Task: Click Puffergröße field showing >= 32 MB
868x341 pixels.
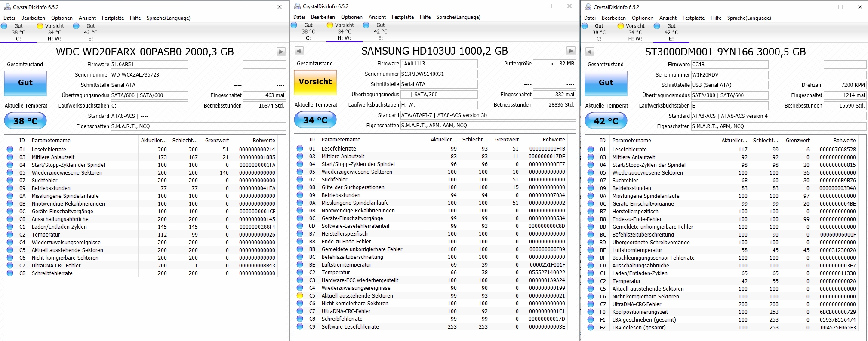Action: pyautogui.click(x=554, y=64)
